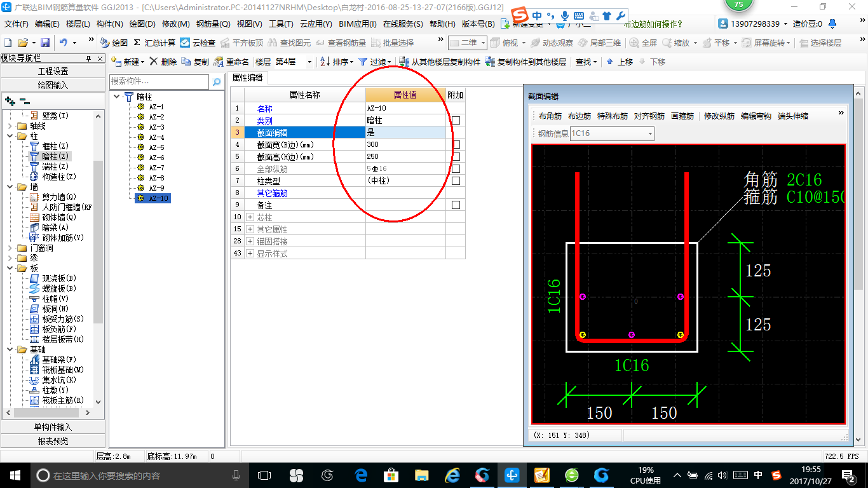868x488 pixels.
Task: Expand the 显示样式 property group
Action: (x=250, y=254)
